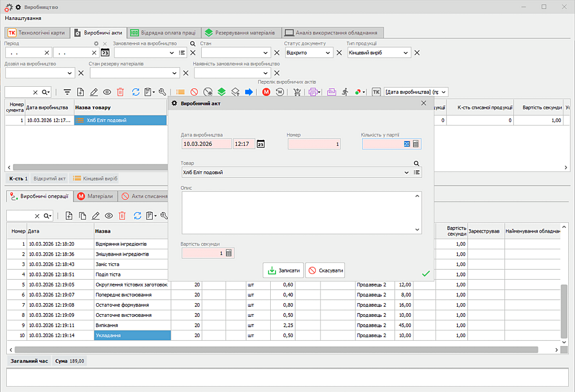
Task: Switch to the Технологічні карти tab
Action: click(x=37, y=32)
